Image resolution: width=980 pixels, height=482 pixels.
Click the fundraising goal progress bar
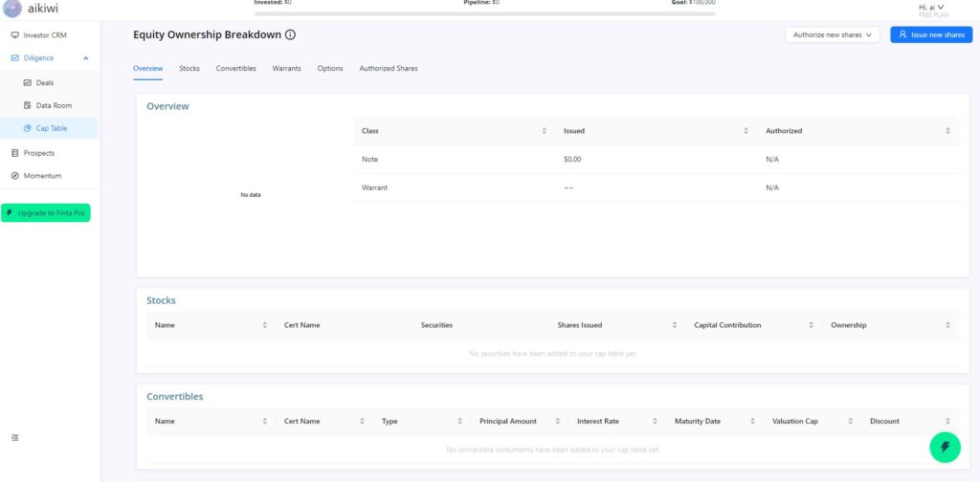pos(484,13)
